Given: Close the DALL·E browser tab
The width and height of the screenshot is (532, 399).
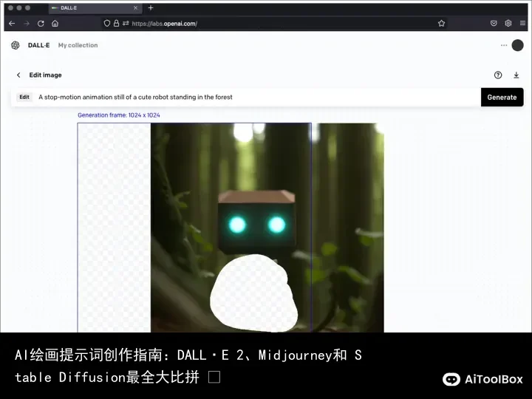Looking at the screenshot, I should click(x=135, y=8).
